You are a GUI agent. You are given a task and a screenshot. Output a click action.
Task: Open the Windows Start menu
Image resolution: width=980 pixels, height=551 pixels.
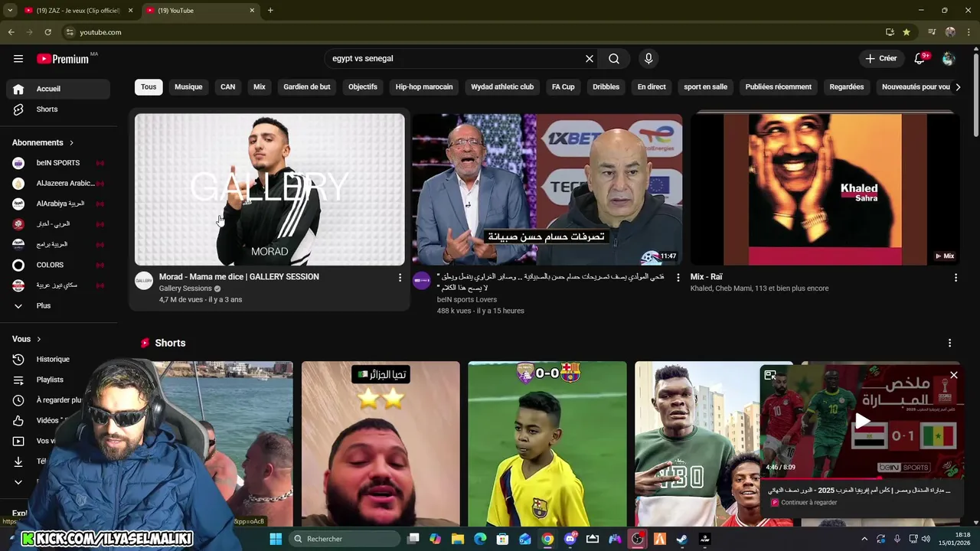coord(276,539)
